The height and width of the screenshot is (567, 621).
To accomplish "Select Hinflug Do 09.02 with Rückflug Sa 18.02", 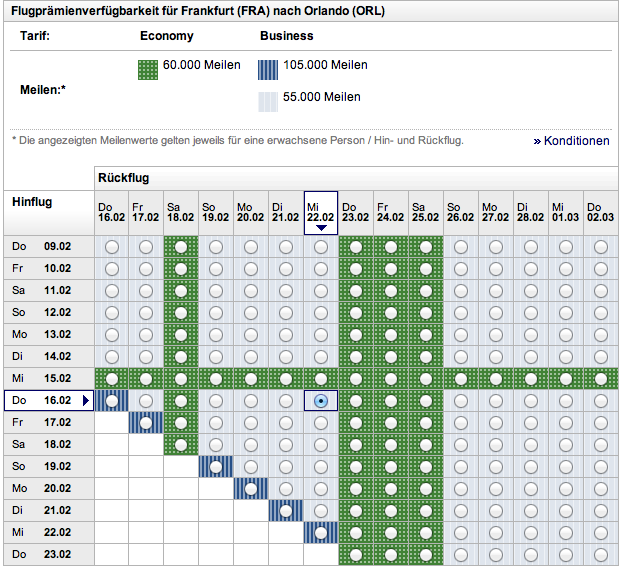I will click(181, 246).
